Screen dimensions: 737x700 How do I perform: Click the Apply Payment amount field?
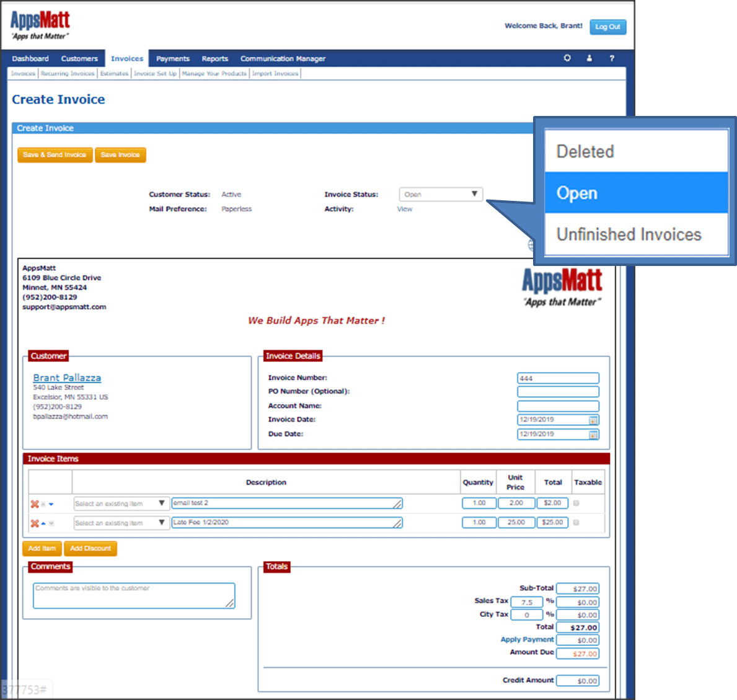click(x=578, y=640)
